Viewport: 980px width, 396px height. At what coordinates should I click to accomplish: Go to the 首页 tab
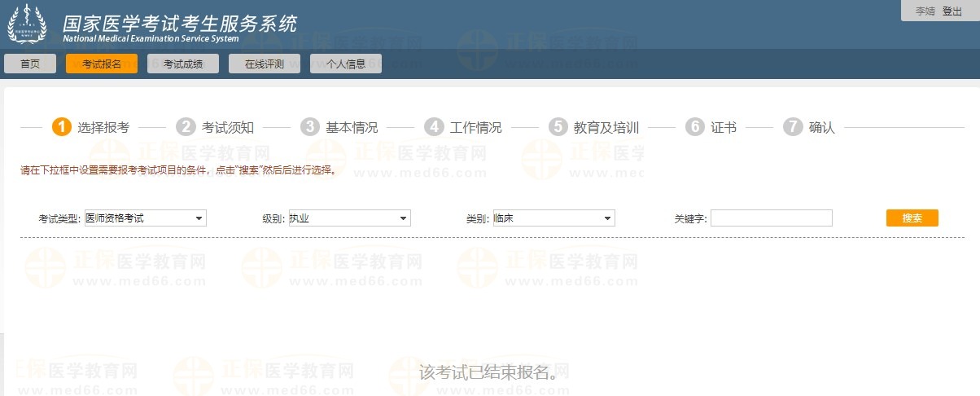(30, 64)
